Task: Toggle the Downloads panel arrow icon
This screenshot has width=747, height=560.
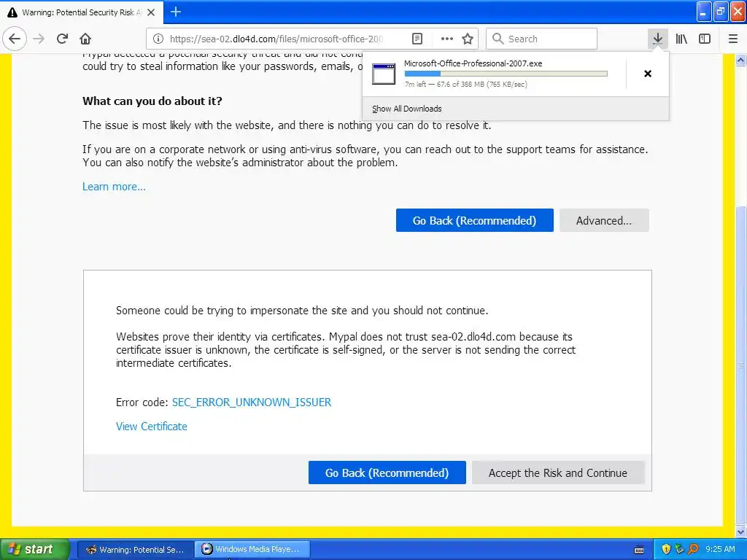Action: point(657,39)
